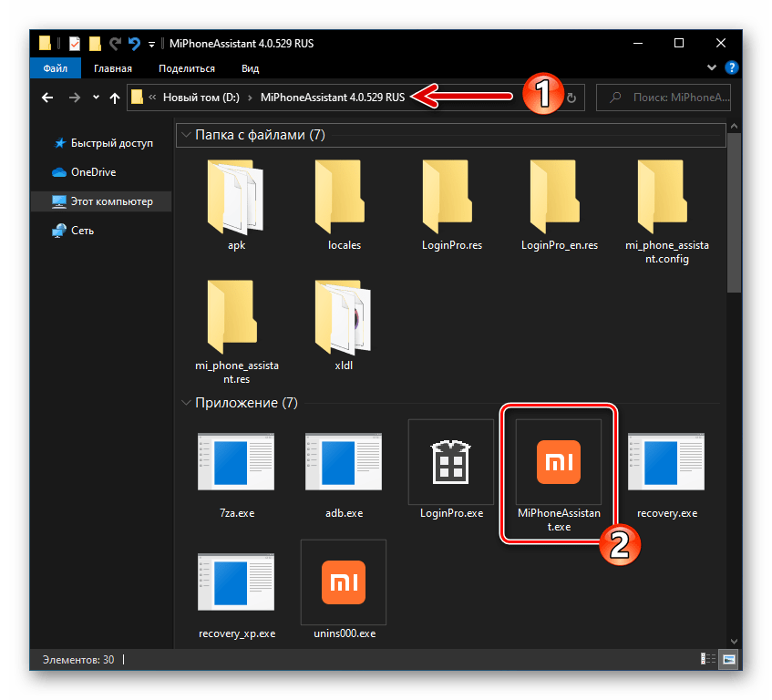Open OneDrive in navigation pane

pyautogui.click(x=93, y=172)
